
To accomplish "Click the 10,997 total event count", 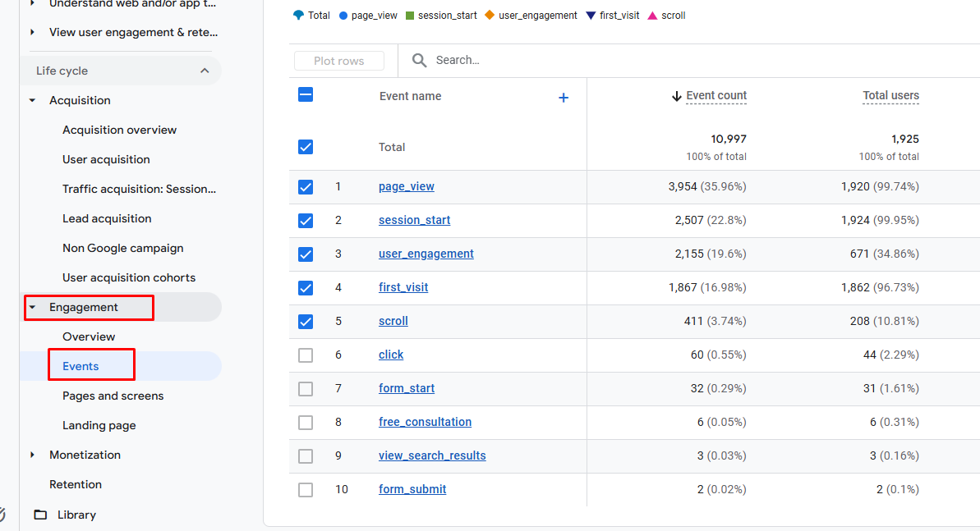I will [729, 139].
